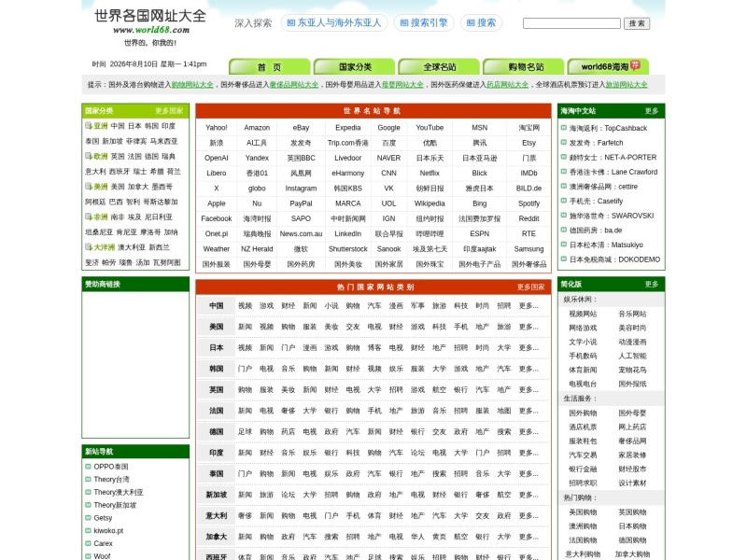Click bullet icon beside NET-A-PORTER
The height and width of the screenshot is (560, 747).
[564, 157]
